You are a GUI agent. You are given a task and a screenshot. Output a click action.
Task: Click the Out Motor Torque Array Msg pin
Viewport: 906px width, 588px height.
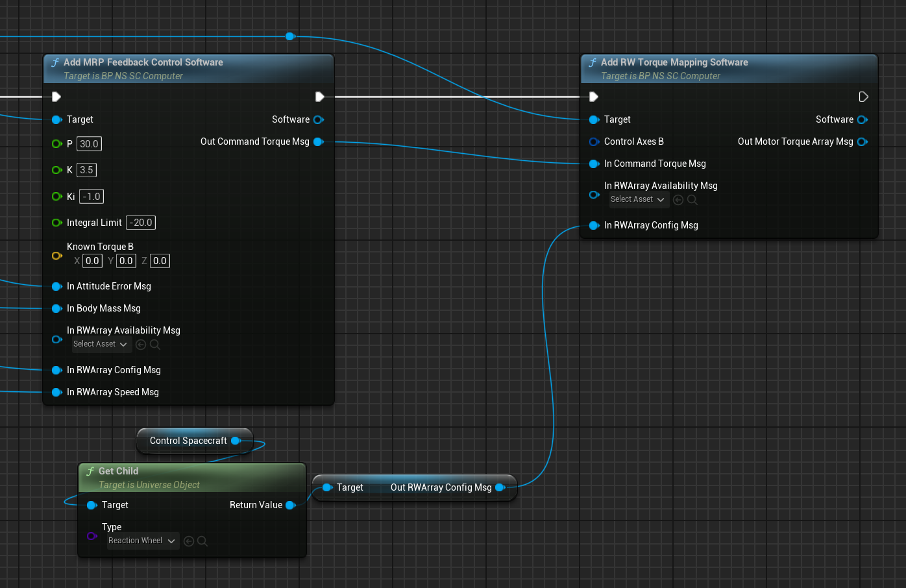coord(862,141)
